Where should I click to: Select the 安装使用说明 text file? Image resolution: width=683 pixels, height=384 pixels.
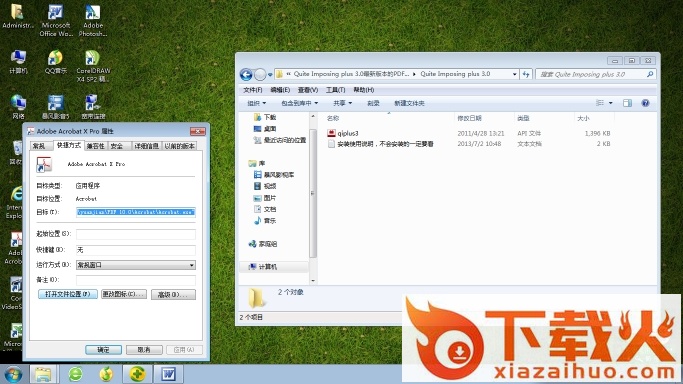point(381,144)
